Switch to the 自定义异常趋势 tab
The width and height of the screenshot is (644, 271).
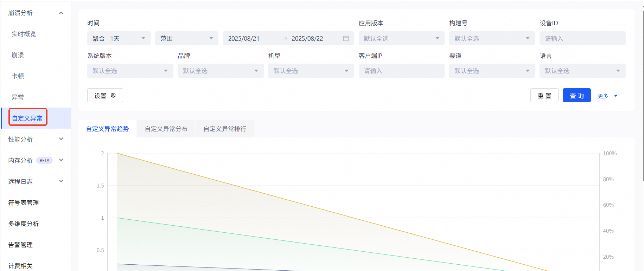[x=108, y=129]
